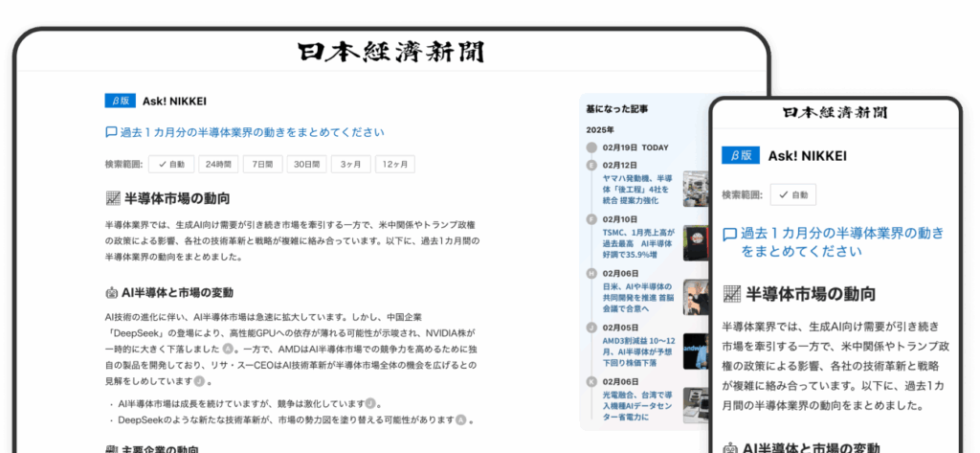Screen dimensions: 980x453
Task: Click the thumbnail of the AMD3割減益 article
Action: point(696,351)
